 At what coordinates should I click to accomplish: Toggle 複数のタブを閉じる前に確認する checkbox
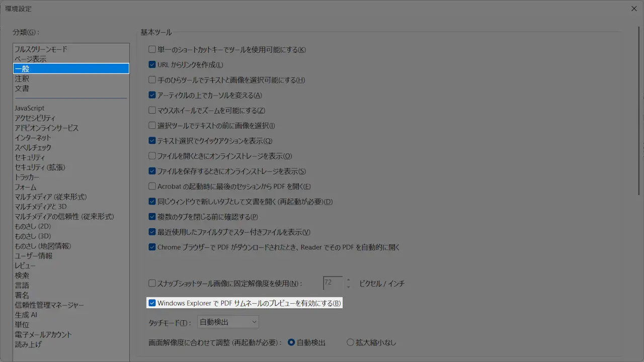pyautogui.click(x=152, y=217)
